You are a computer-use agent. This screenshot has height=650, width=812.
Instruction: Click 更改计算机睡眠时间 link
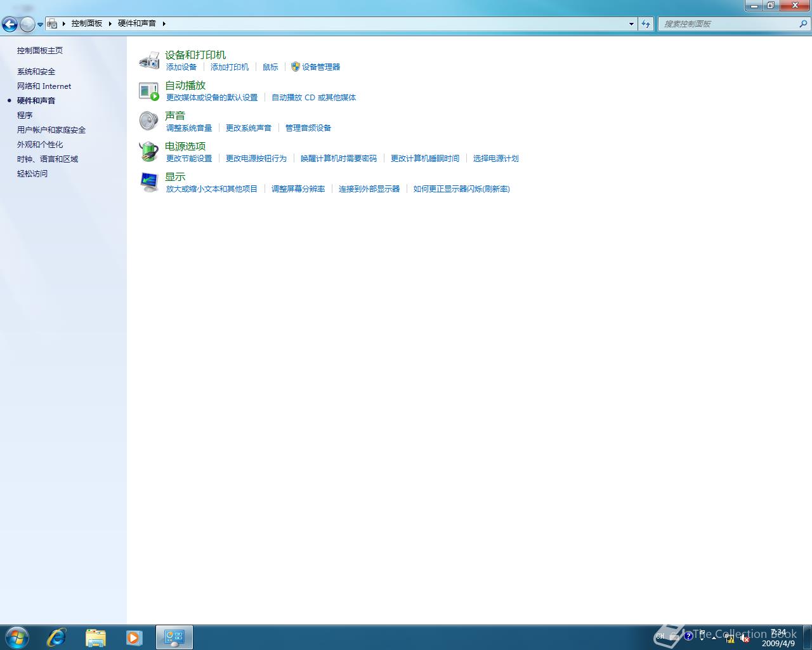tap(425, 159)
